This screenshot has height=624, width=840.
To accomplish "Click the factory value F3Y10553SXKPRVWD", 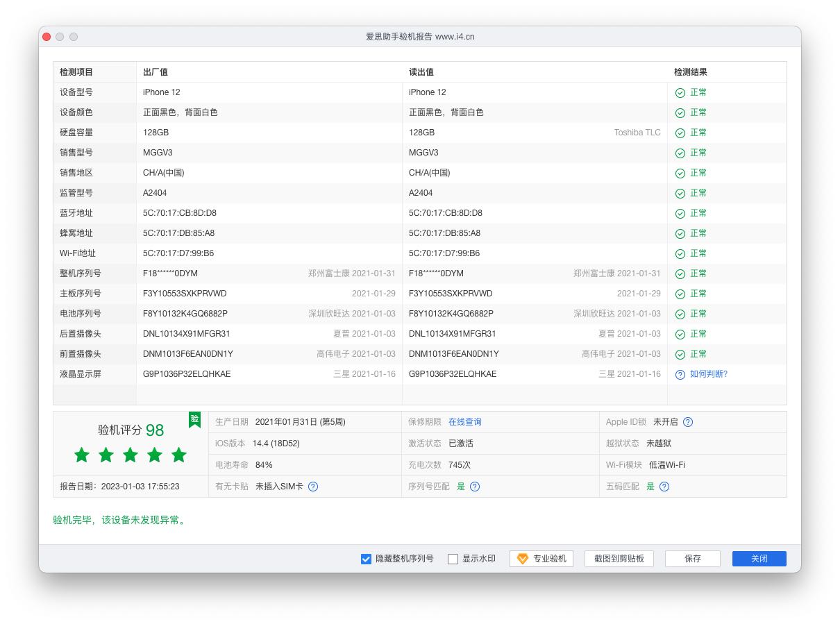I will 185,294.
